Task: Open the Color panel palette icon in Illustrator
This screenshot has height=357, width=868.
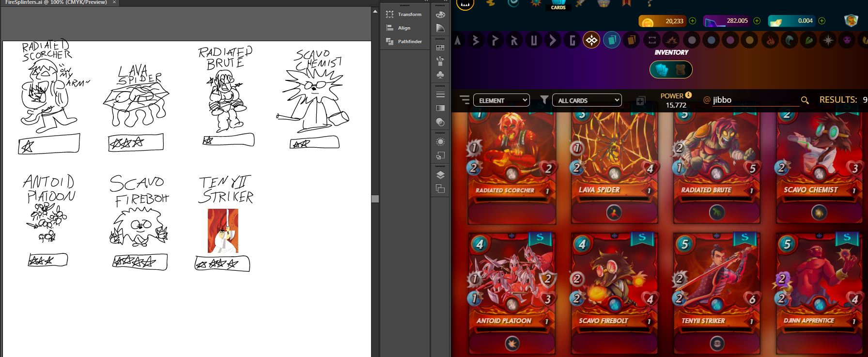Action: pos(440,15)
